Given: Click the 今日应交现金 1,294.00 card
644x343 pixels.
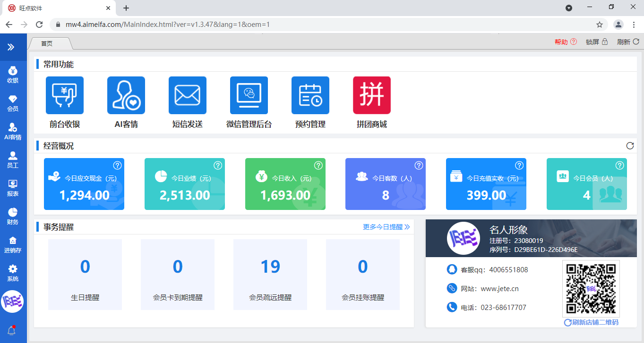Looking at the screenshot, I should pyautogui.click(x=84, y=184).
